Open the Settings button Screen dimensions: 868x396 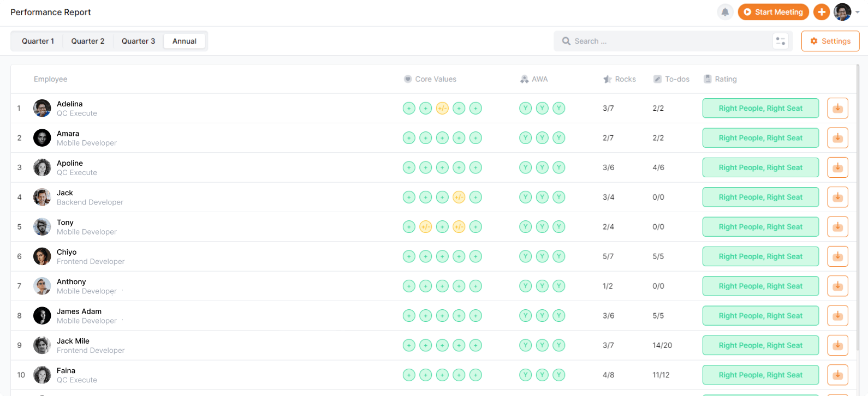pos(830,41)
